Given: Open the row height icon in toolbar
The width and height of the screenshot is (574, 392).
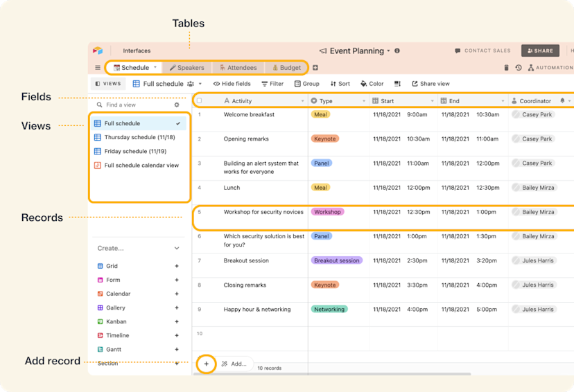Looking at the screenshot, I should pyautogui.click(x=397, y=84).
